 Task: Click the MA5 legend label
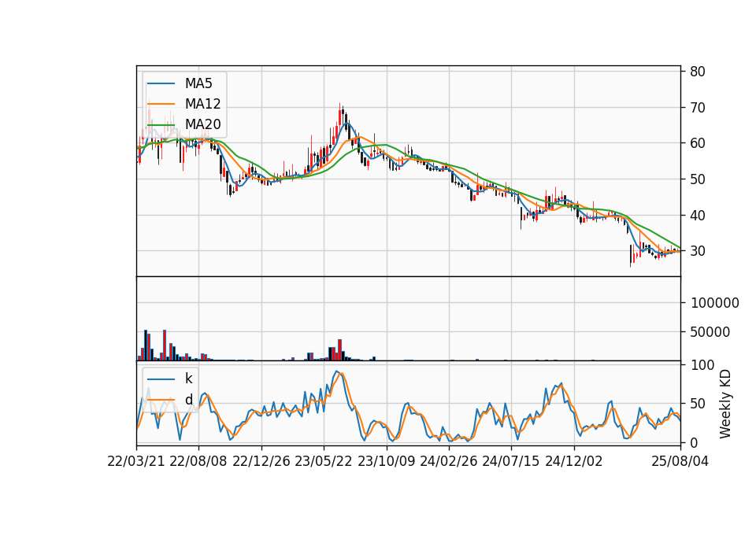tap(198, 83)
